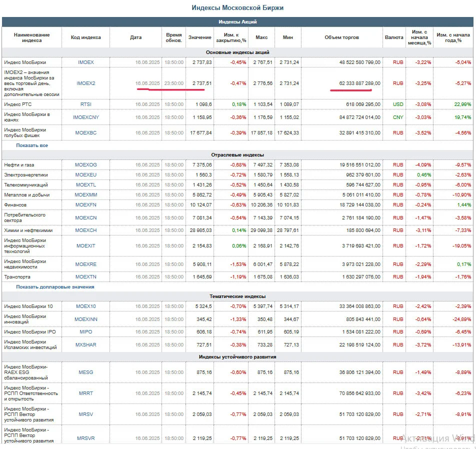Open the MRSV index link

tap(86, 414)
